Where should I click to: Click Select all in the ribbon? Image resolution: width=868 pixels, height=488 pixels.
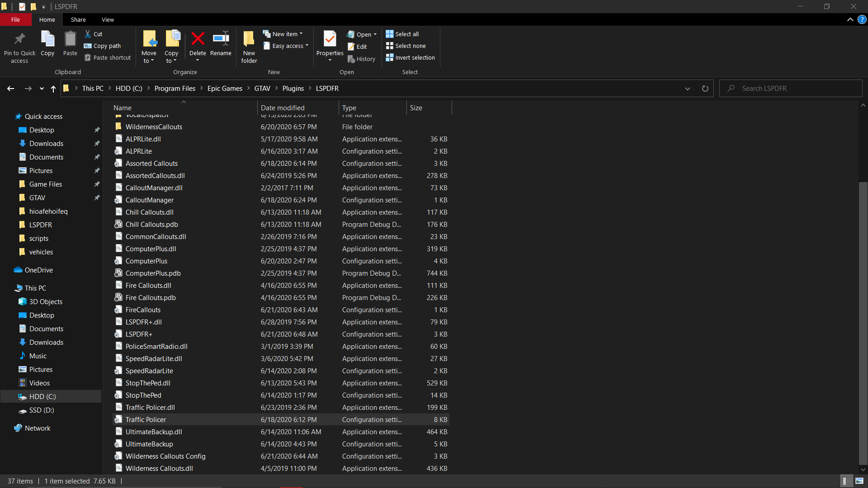(x=402, y=34)
